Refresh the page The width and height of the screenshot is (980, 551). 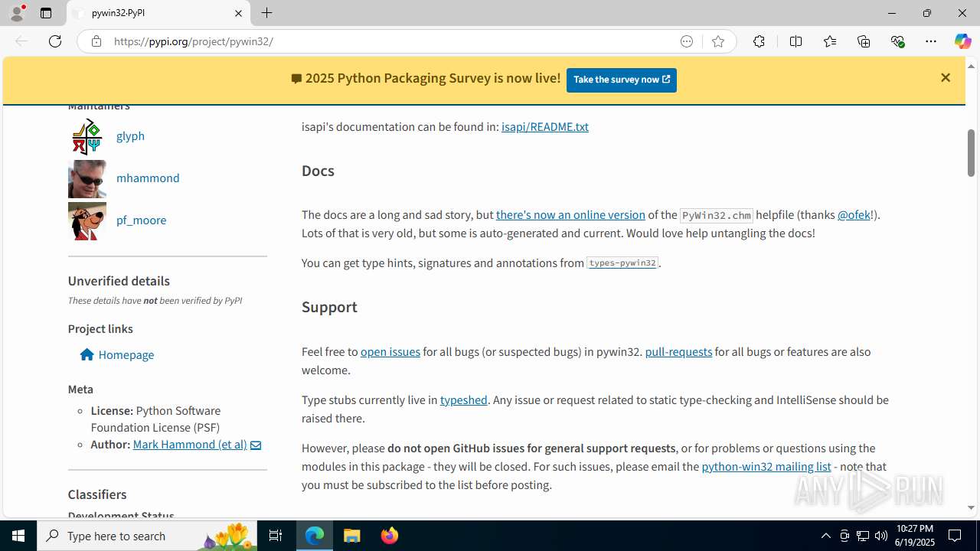tap(55, 41)
